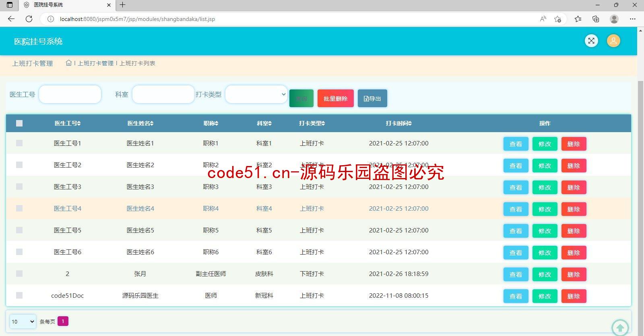
Task: Go back with browser back arrow
Action: pyautogui.click(x=11, y=19)
